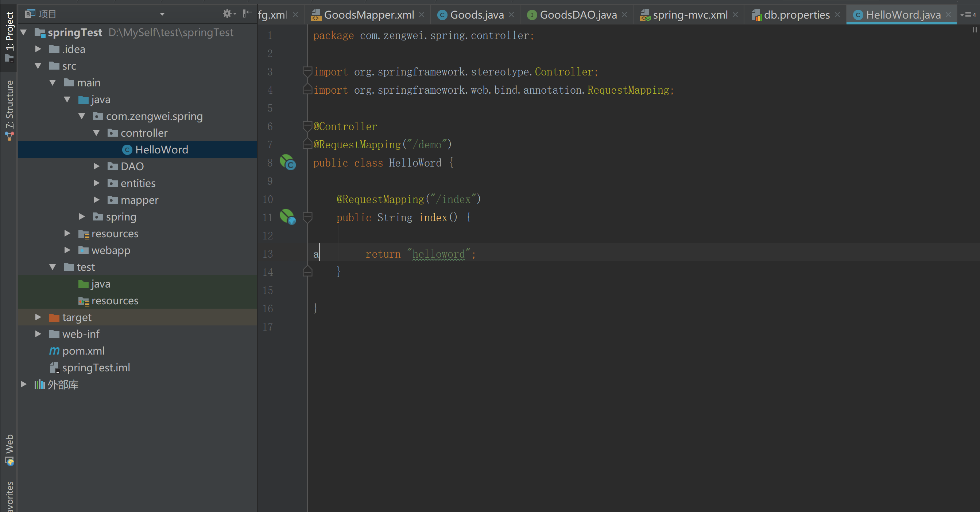The height and width of the screenshot is (512, 980).
Task: Click the hide project panel icon
Action: (x=247, y=14)
